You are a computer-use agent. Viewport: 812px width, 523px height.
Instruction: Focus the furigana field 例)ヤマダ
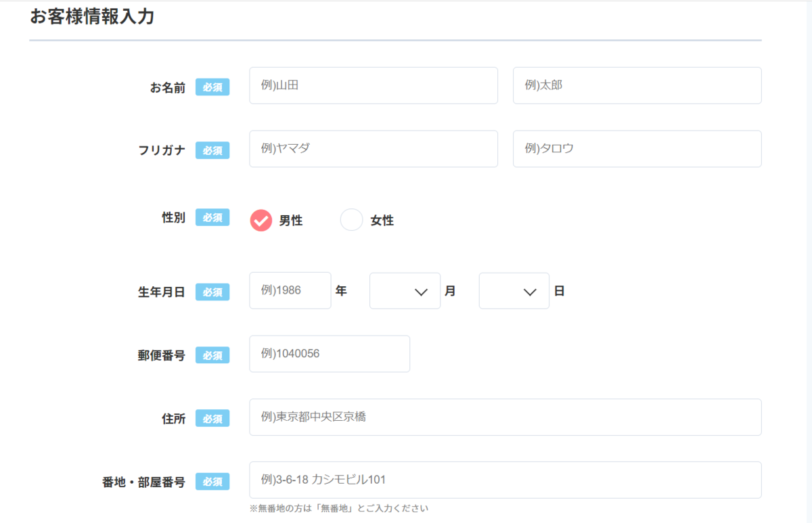pyautogui.click(x=374, y=149)
